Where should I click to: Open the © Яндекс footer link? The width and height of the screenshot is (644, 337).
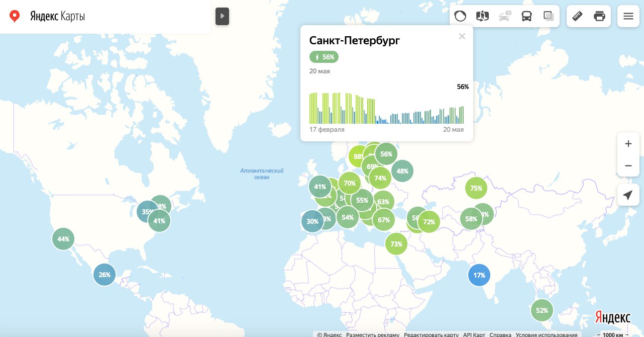click(x=330, y=334)
